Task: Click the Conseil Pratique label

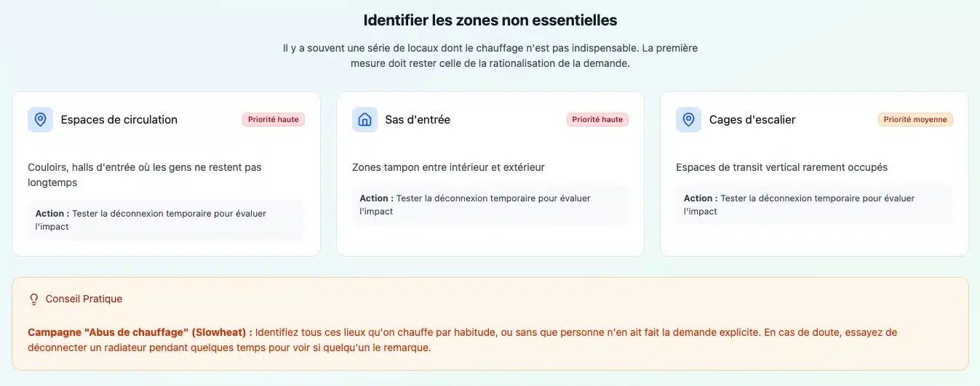Action: 84,299
